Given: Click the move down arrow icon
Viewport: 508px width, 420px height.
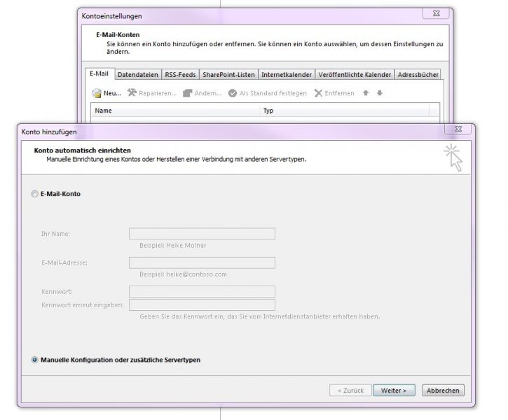Looking at the screenshot, I should tap(379, 93).
